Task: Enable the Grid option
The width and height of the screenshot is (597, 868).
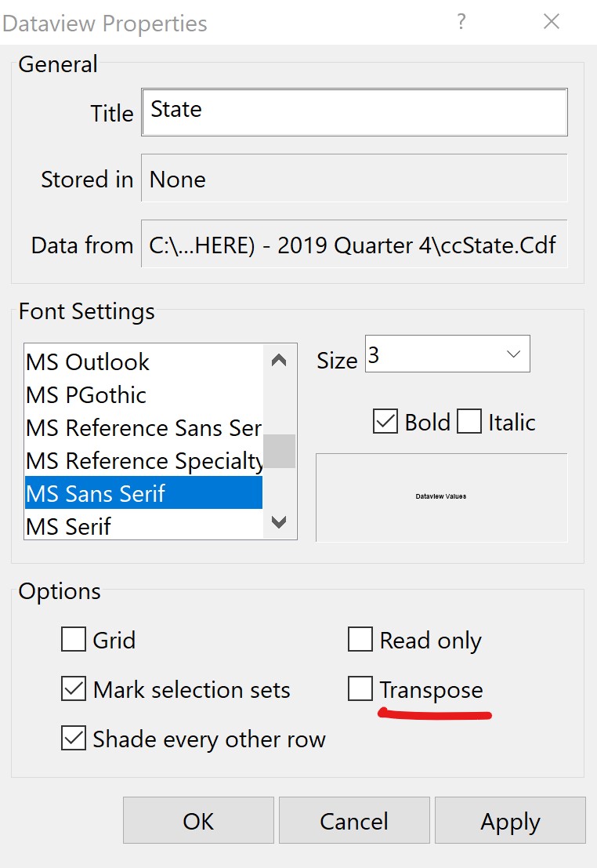Action: click(x=74, y=640)
